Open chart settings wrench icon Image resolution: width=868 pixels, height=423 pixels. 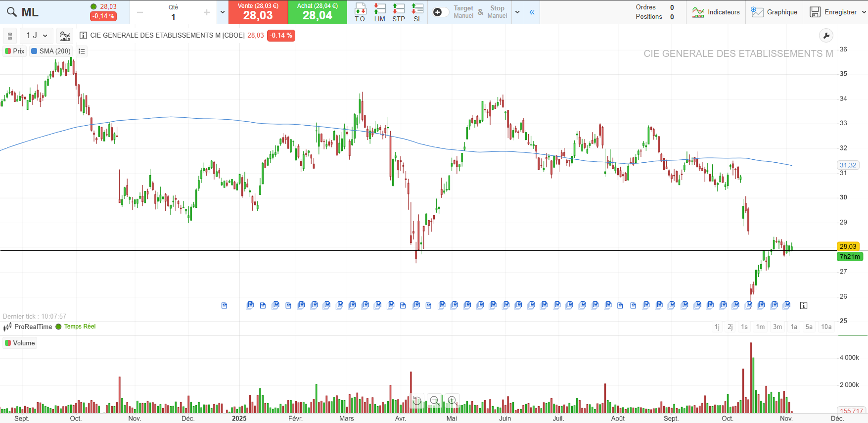826,36
